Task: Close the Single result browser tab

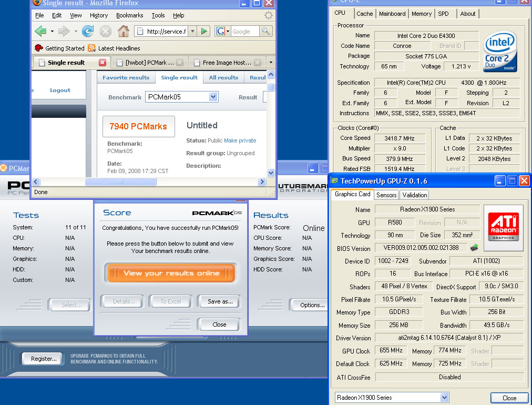Action: click(103, 63)
